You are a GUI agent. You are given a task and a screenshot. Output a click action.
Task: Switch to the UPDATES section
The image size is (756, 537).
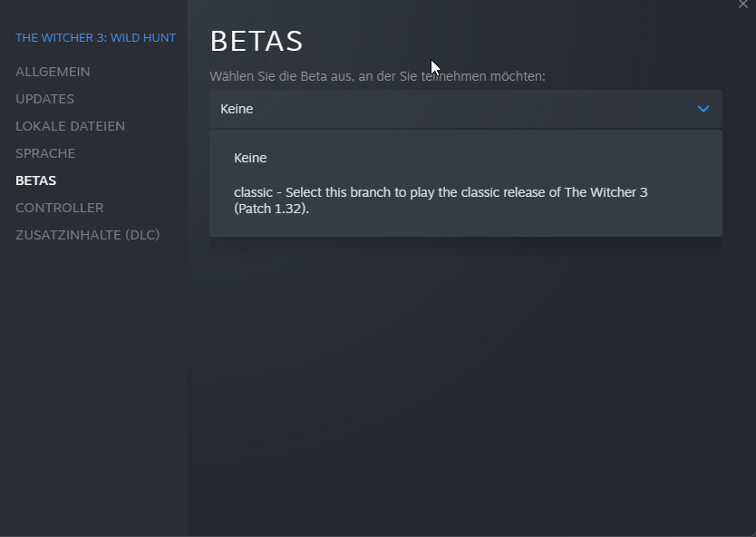pos(44,99)
